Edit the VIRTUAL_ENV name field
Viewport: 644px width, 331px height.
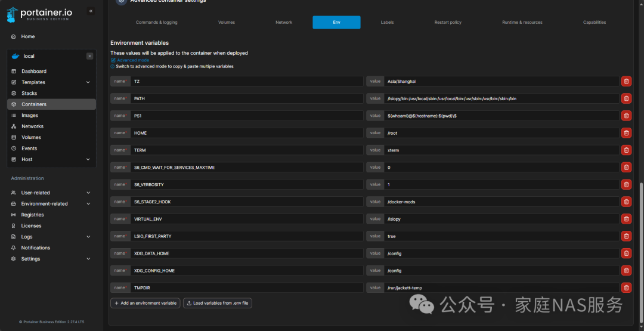247,219
